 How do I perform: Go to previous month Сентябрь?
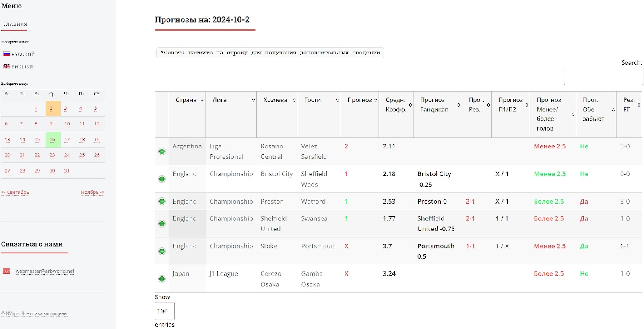[x=15, y=192]
